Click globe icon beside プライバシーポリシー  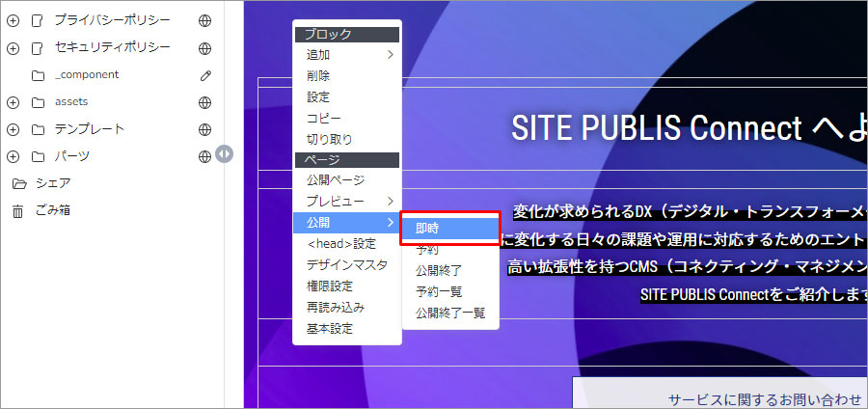[x=204, y=20]
